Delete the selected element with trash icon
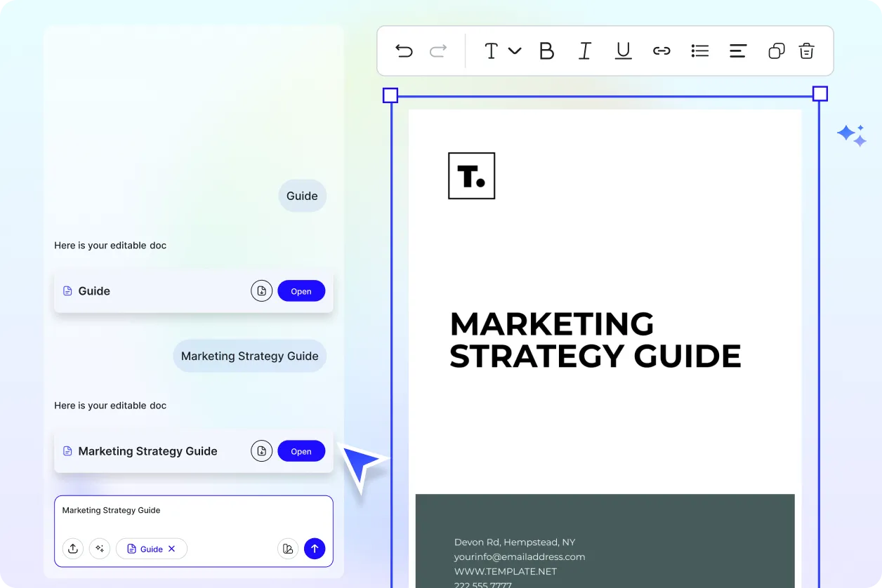 tap(806, 51)
